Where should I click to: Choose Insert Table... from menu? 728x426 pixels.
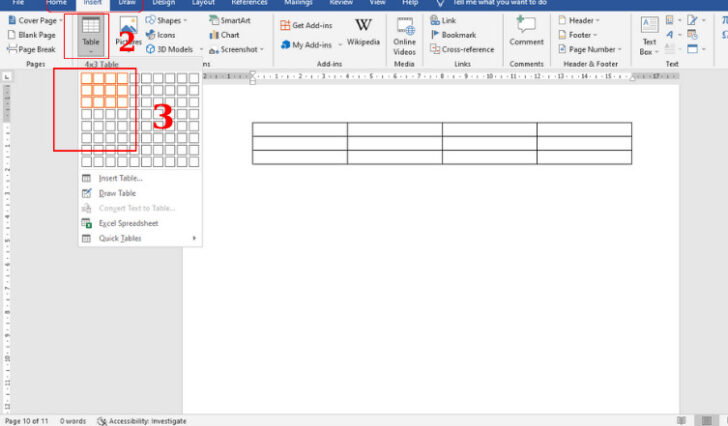click(x=120, y=178)
